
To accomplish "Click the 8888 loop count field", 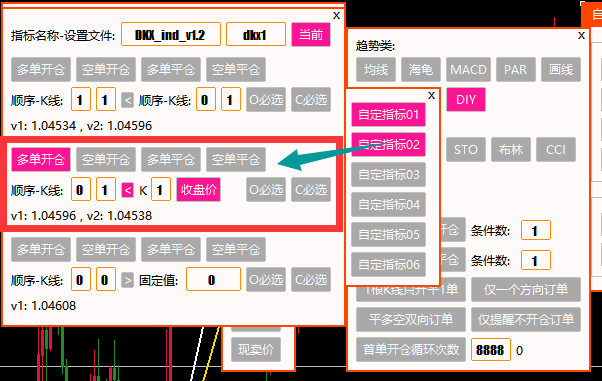I will point(490,350).
